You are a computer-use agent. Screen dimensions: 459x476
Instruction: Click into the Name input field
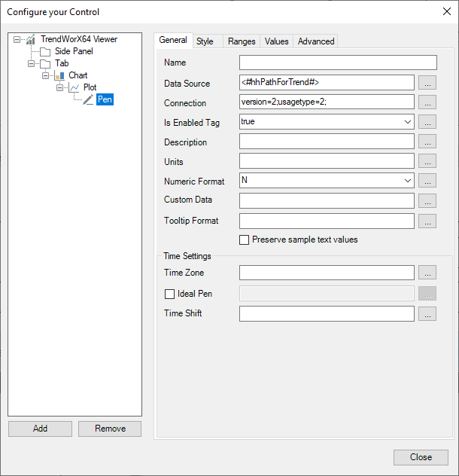pos(338,63)
